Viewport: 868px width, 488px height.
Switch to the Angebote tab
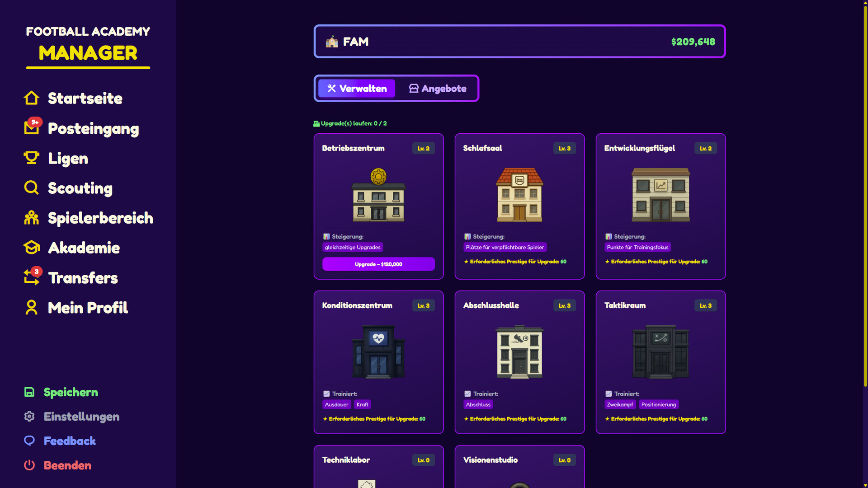(438, 89)
